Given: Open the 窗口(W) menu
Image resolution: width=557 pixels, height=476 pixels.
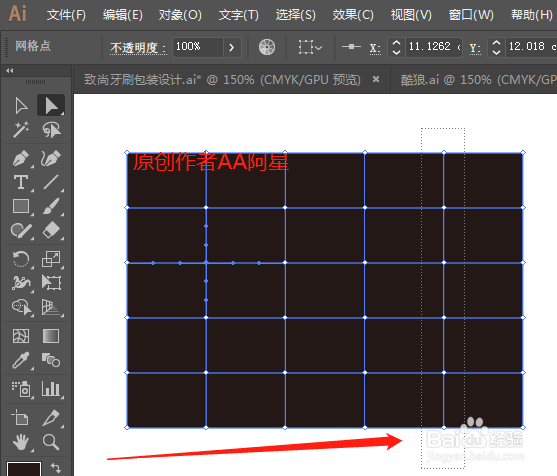Looking at the screenshot, I should [x=471, y=15].
